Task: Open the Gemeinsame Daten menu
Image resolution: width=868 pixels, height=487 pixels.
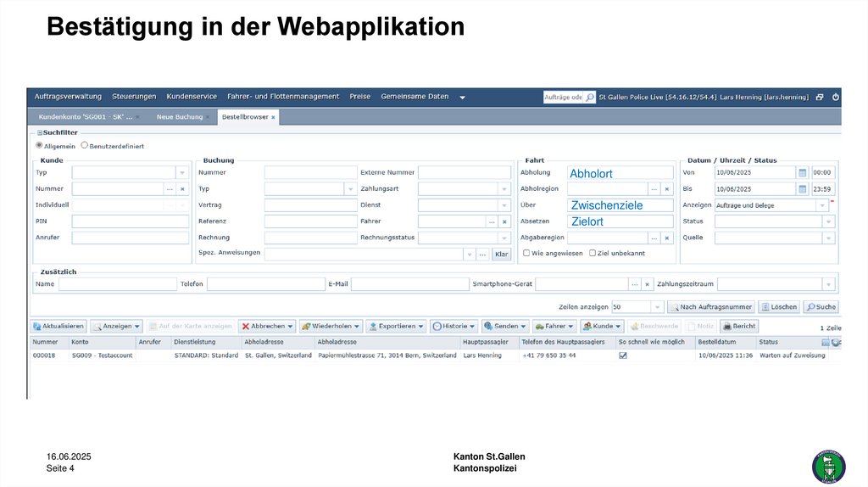Action: click(415, 97)
